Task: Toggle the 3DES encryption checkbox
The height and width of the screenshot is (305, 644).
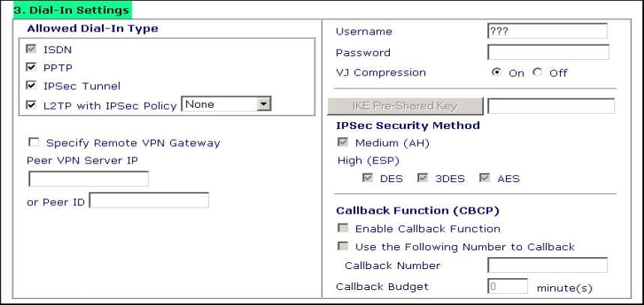Action: tap(423, 178)
